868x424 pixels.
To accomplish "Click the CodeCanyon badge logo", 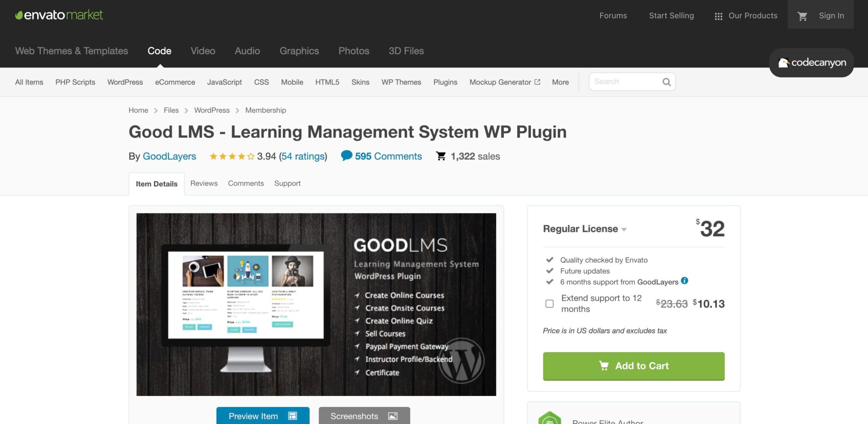I will point(811,63).
